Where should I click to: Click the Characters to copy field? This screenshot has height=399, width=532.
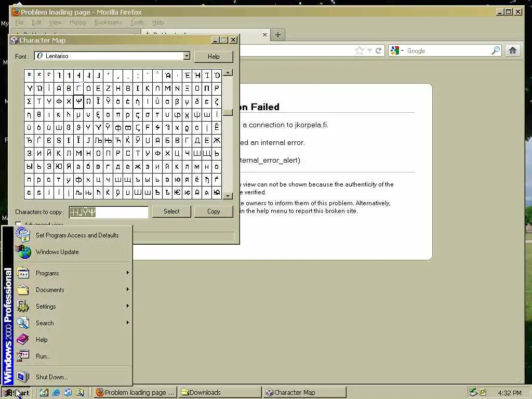point(109,212)
